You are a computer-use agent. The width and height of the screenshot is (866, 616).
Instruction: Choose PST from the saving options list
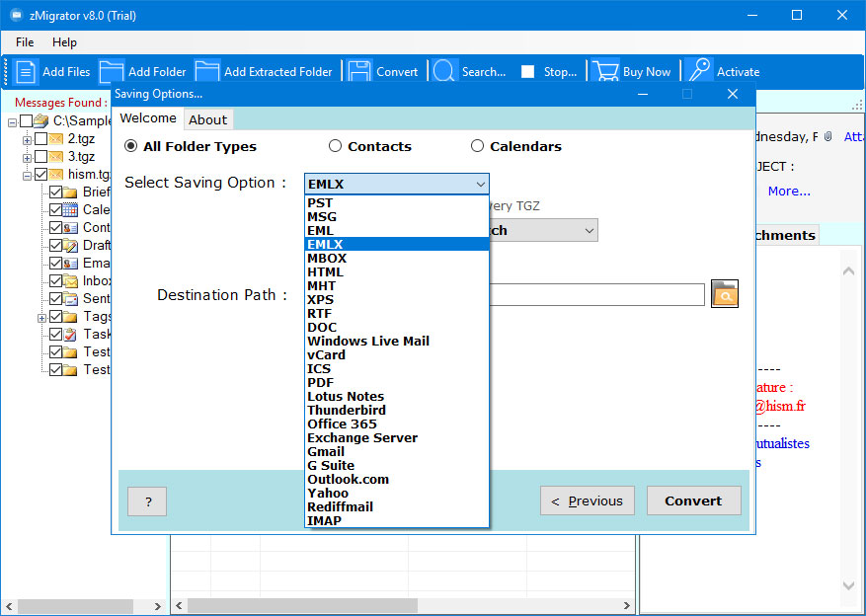coord(397,202)
